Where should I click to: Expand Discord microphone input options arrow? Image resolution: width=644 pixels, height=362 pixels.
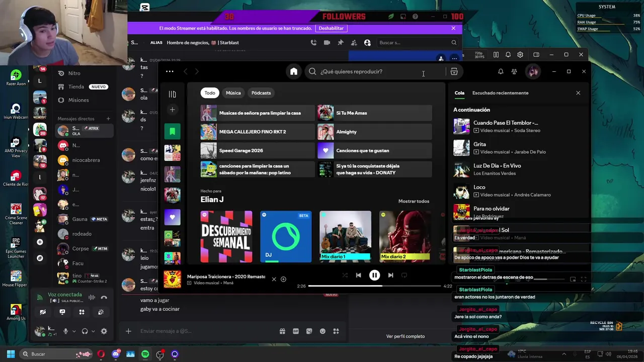74,331
